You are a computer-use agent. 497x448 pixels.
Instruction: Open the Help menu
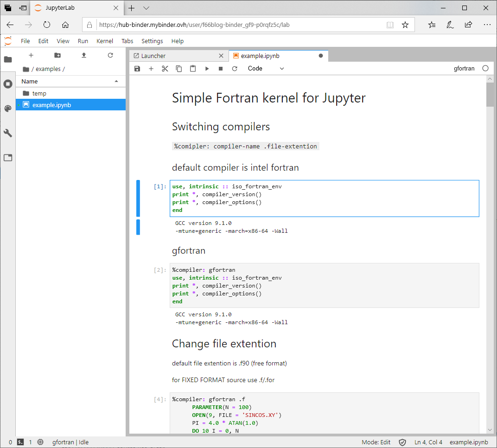click(178, 41)
